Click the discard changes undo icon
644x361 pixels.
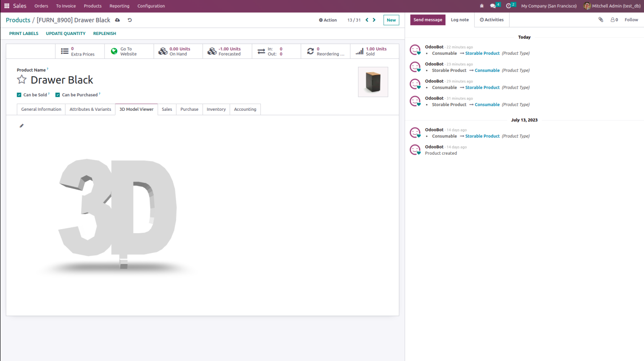tap(130, 20)
